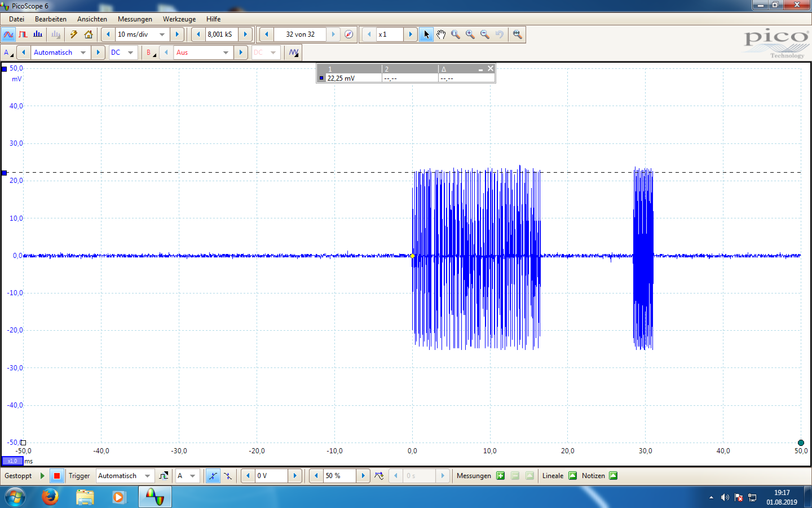812x508 pixels.
Task: Click the undo zoom icon
Action: (x=500, y=34)
